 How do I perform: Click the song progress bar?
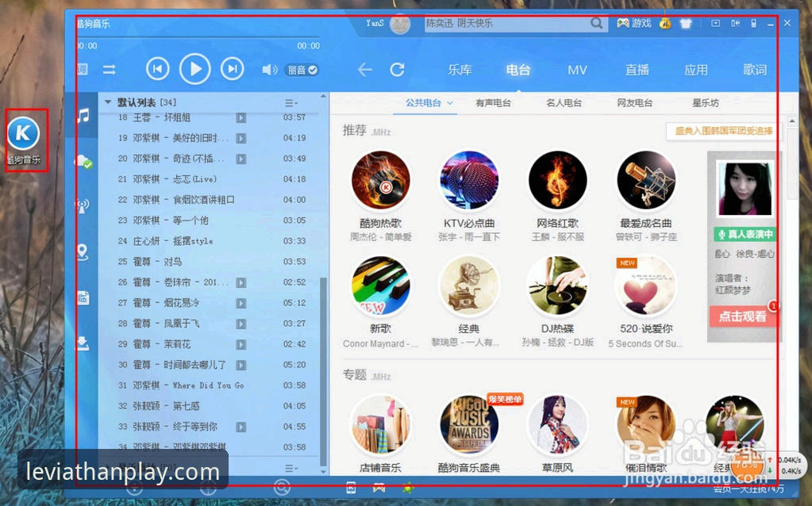click(198, 37)
